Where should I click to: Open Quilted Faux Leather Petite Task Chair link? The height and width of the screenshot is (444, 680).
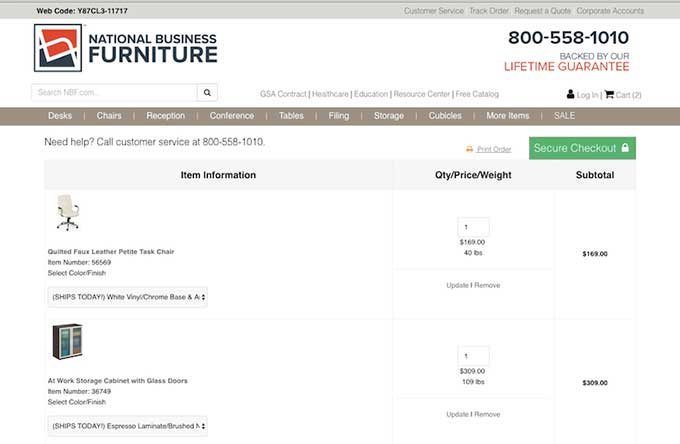111,251
